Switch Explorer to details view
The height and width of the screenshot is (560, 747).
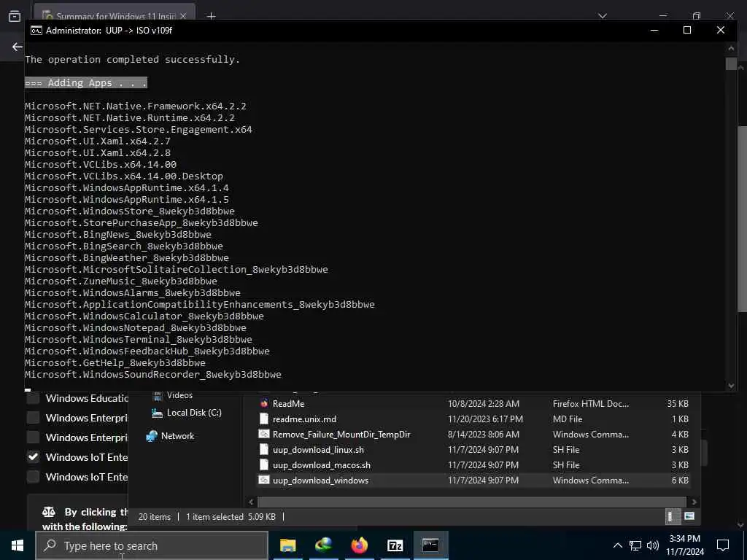[671, 516]
